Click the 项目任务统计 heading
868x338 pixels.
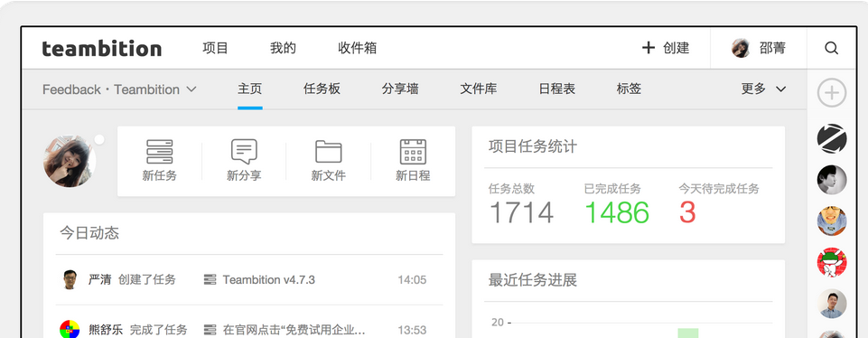pos(533,146)
